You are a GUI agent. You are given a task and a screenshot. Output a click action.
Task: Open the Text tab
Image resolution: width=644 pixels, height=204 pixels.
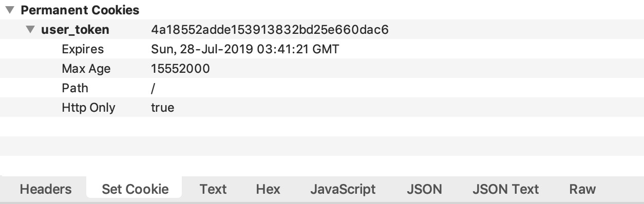213,189
